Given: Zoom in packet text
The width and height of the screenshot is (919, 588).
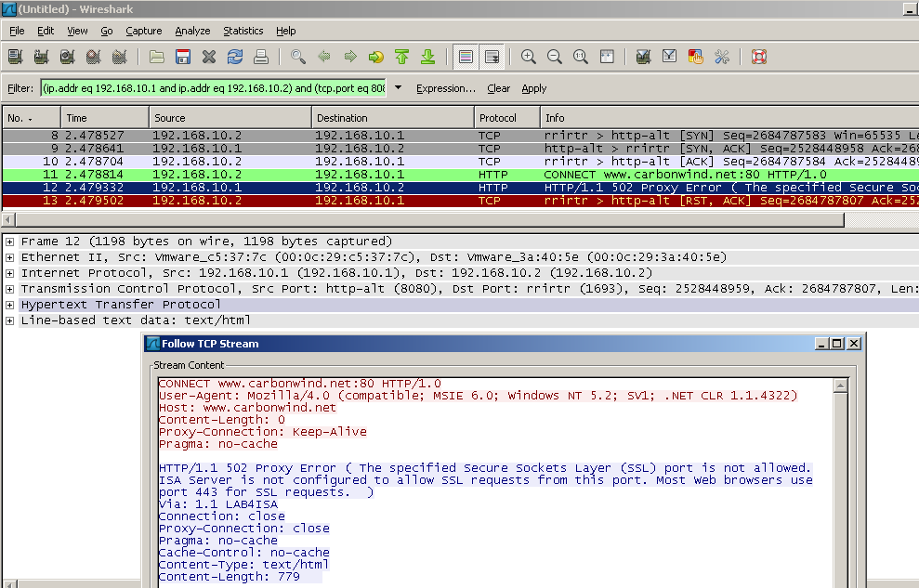Looking at the screenshot, I should (529, 57).
